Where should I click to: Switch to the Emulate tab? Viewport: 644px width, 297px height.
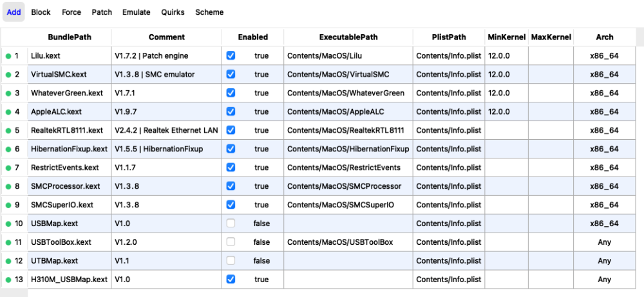click(137, 12)
